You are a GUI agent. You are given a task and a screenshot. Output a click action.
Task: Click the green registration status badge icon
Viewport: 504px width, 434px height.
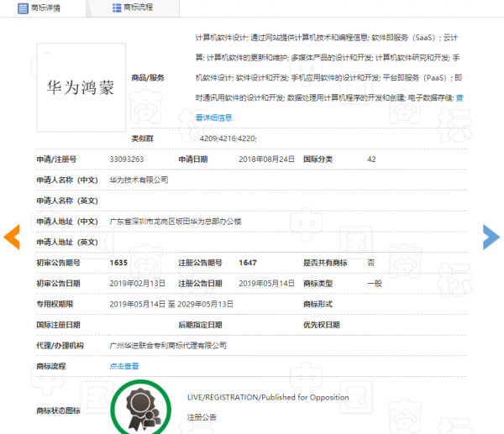[143, 410]
